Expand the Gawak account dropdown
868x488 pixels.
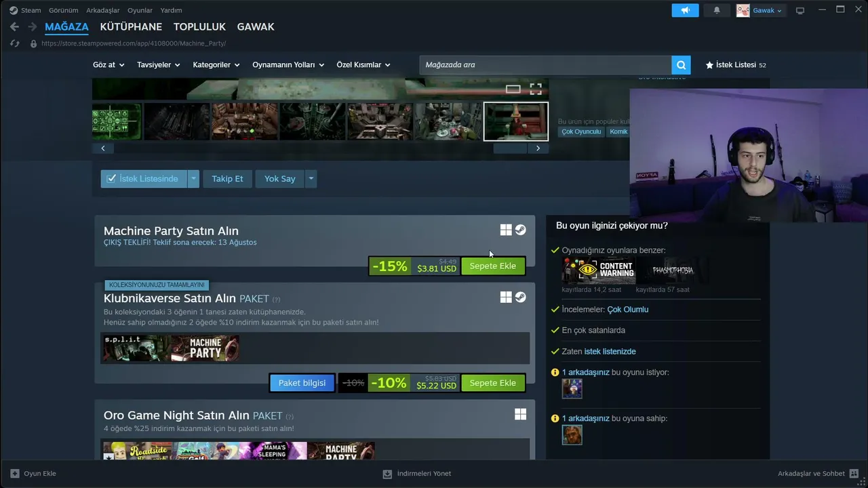tap(768, 10)
